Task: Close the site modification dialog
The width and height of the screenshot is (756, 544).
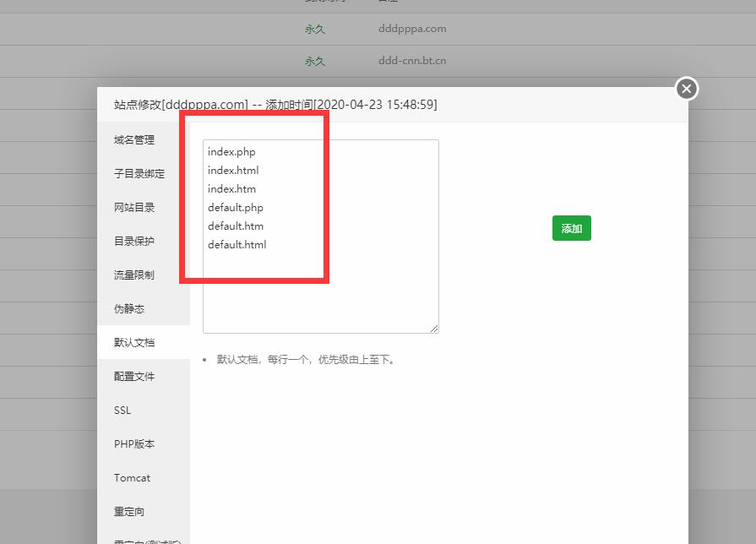Action: point(686,88)
